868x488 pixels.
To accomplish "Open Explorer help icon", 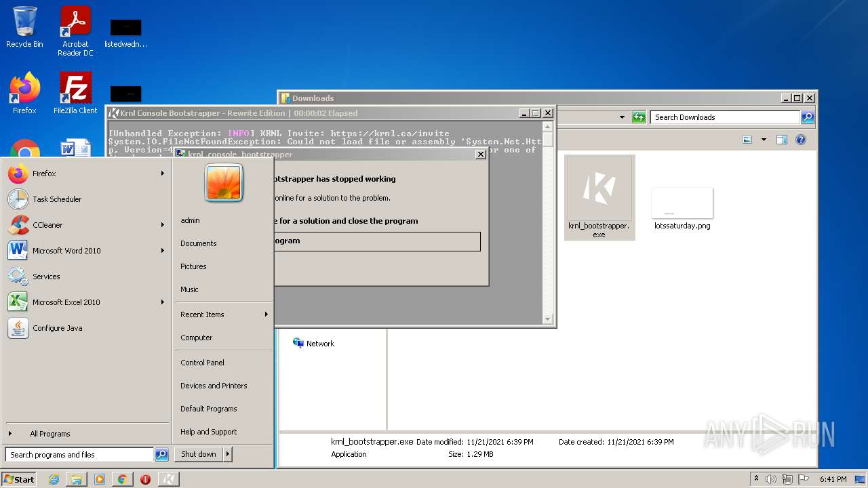I will click(x=801, y=140).
